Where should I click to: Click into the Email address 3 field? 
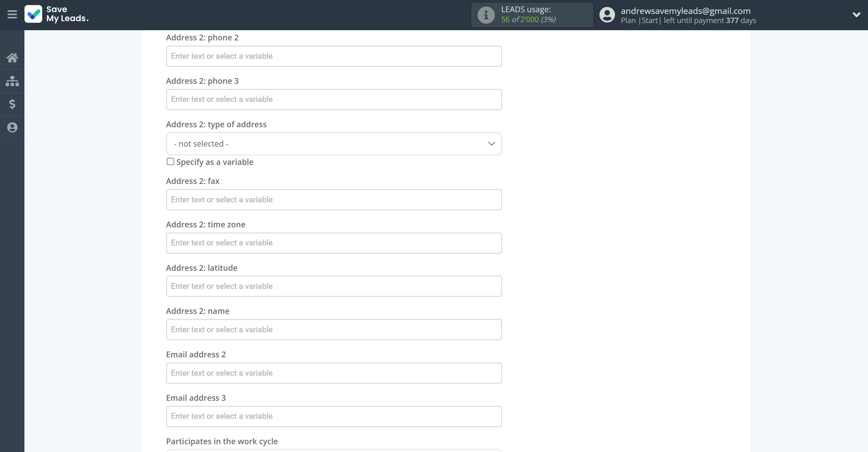(334, 416)
